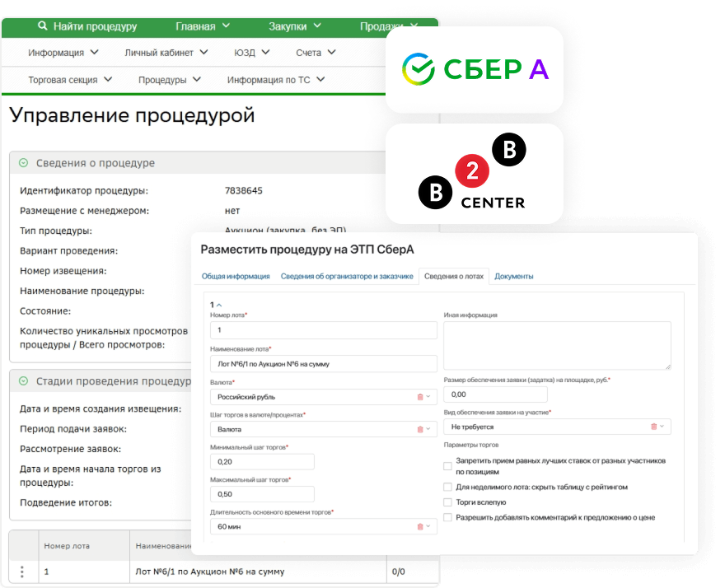Enable Торги вслепую checkbox
Image resolution: width=725 pixels, height=588 pixels.
[447, 502]
